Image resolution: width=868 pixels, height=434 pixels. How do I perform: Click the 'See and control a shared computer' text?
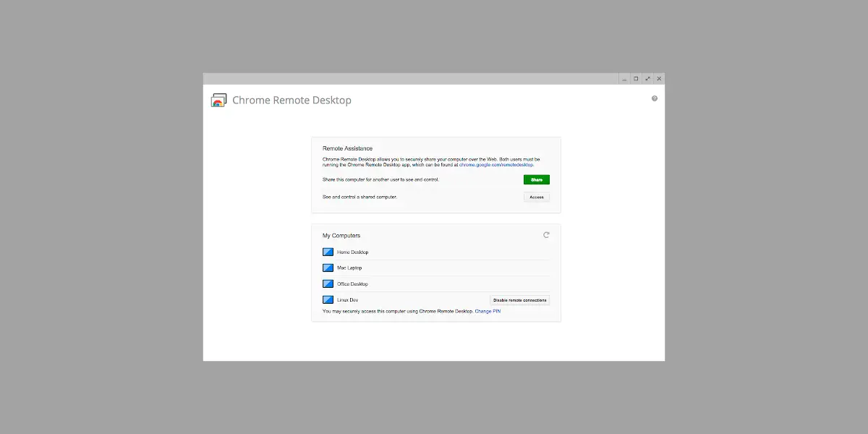point(359,197)
